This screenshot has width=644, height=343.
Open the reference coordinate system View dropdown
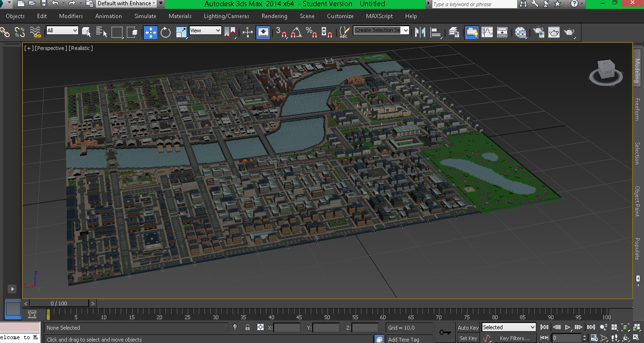[205, 30]
